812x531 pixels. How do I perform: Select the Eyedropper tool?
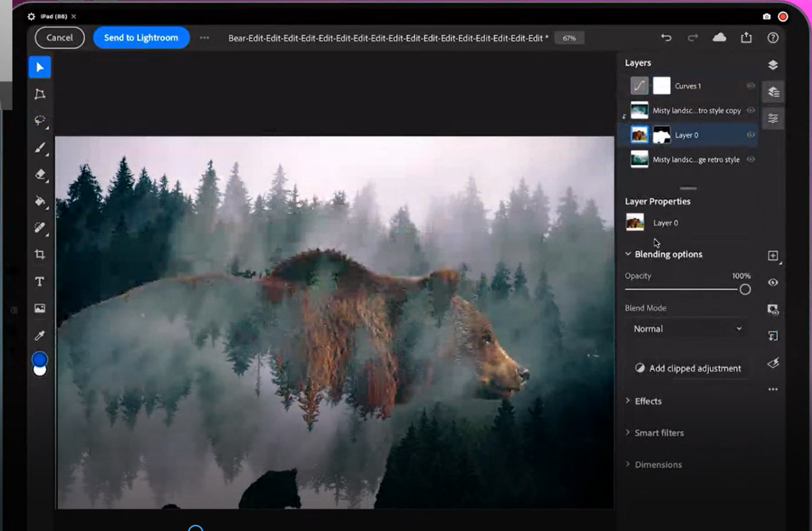[x=39, y=336]
